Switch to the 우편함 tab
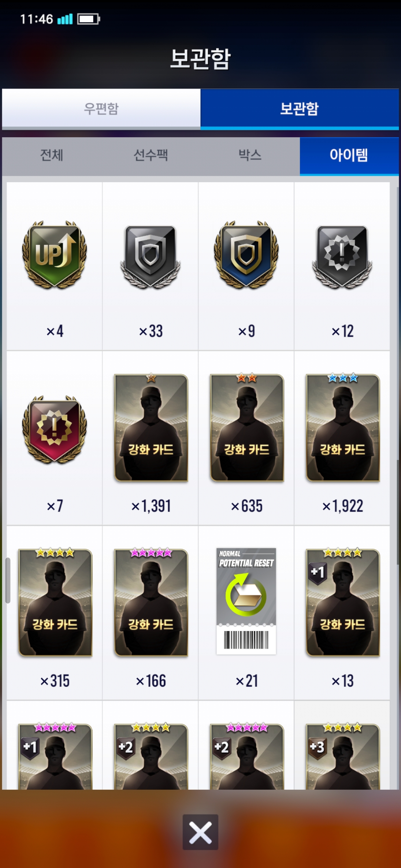This screenshot has height=868, width=401. [x=101, y=109]
